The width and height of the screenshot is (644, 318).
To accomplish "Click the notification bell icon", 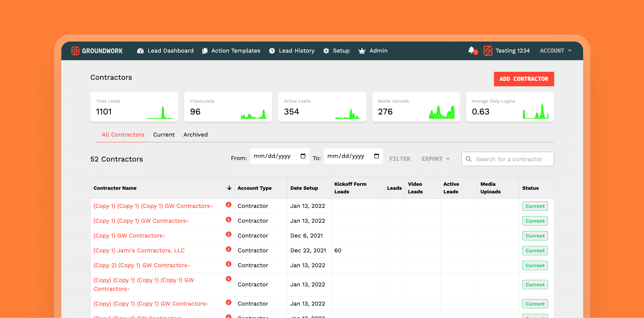I will coord(471,50).
